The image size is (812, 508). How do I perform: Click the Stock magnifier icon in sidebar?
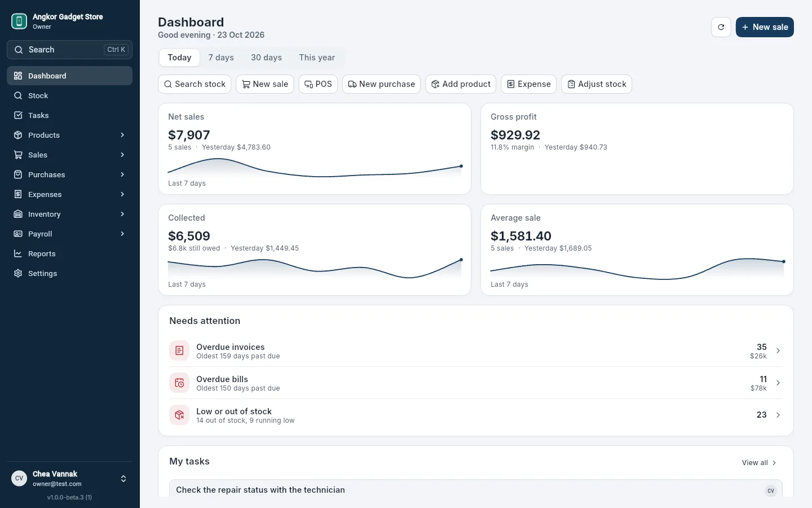(x=18, y=95)
